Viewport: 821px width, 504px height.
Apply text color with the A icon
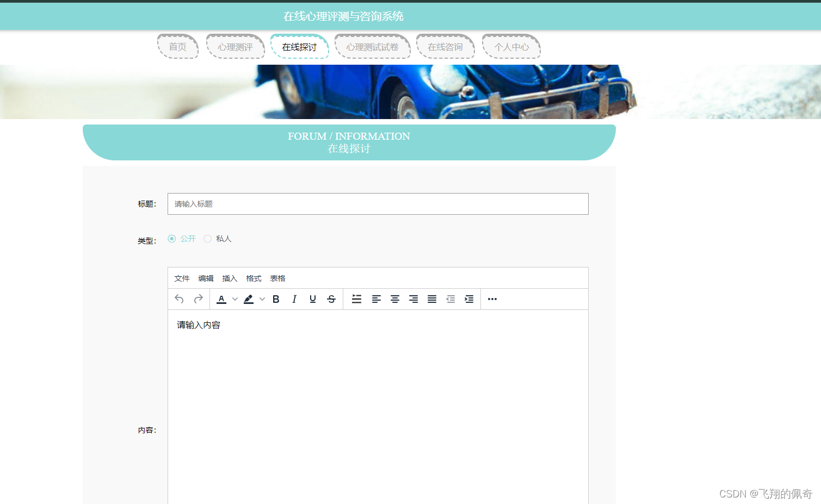pyautogui.click(x=221, y=299)
